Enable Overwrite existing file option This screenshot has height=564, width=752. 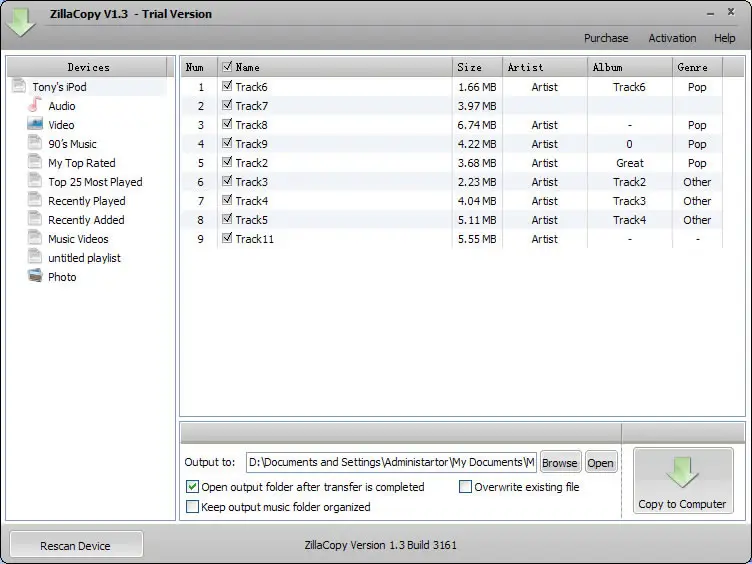coord(465,487)
